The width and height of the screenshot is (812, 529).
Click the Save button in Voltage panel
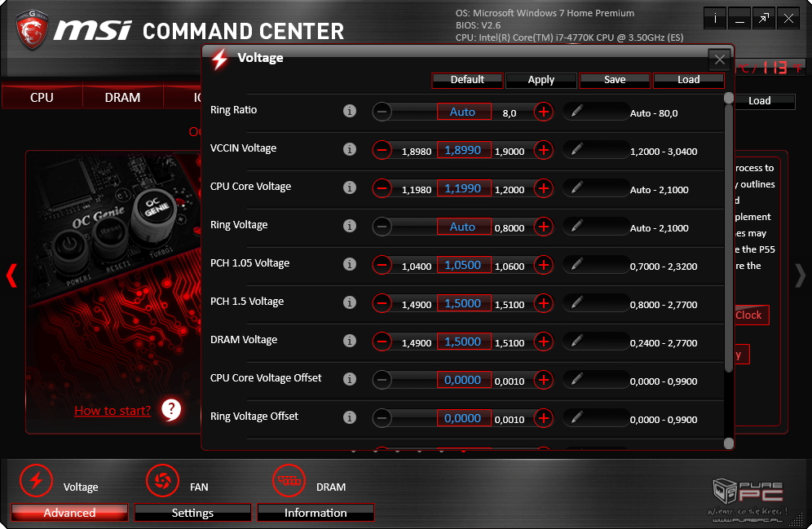[x=615, y=80]
